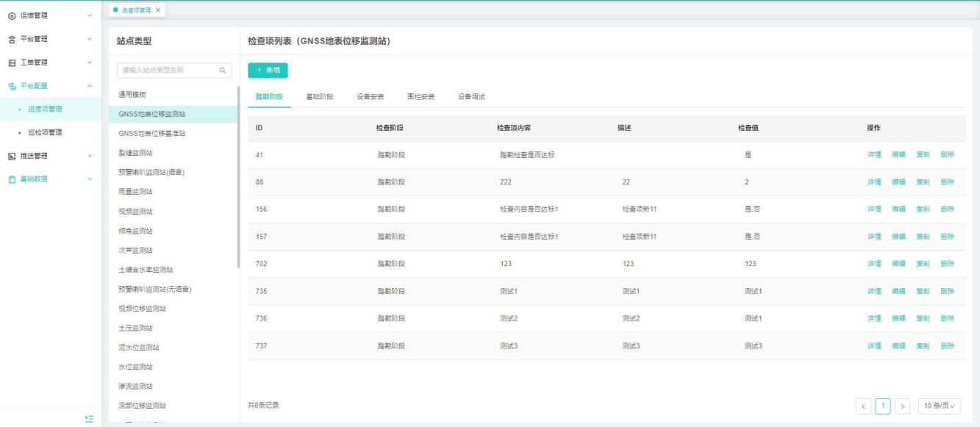Select 裂缝监测站 in station type list
Viewport: 980px width, 427px height.
(x=136, y=153)
